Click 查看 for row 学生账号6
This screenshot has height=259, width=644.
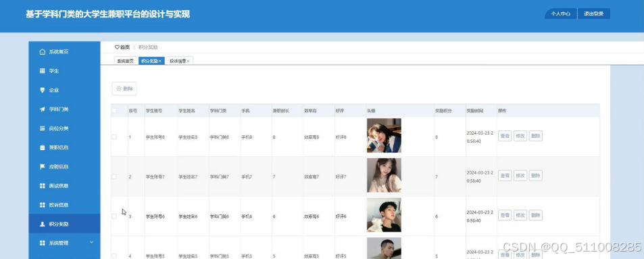click(505, 215)
